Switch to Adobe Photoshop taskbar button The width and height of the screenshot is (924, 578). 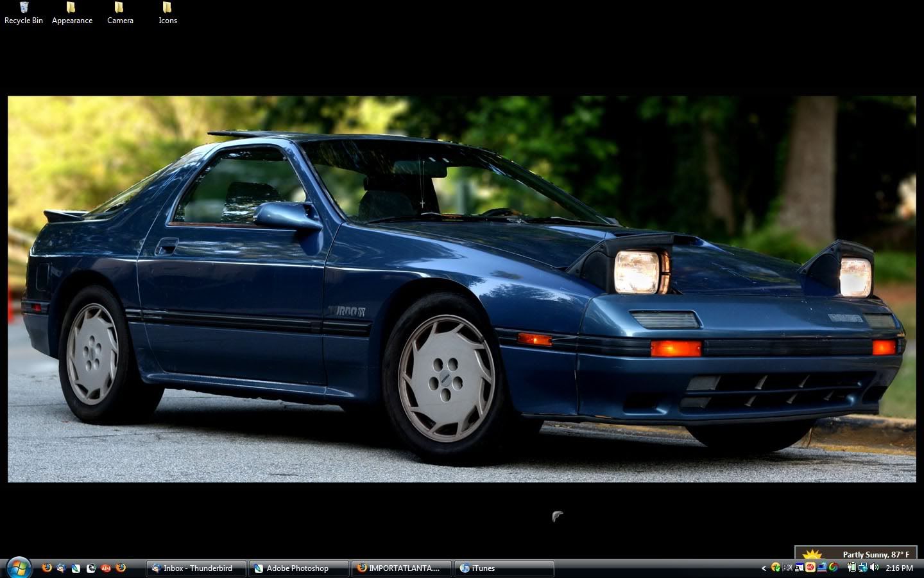click(298, 568)
